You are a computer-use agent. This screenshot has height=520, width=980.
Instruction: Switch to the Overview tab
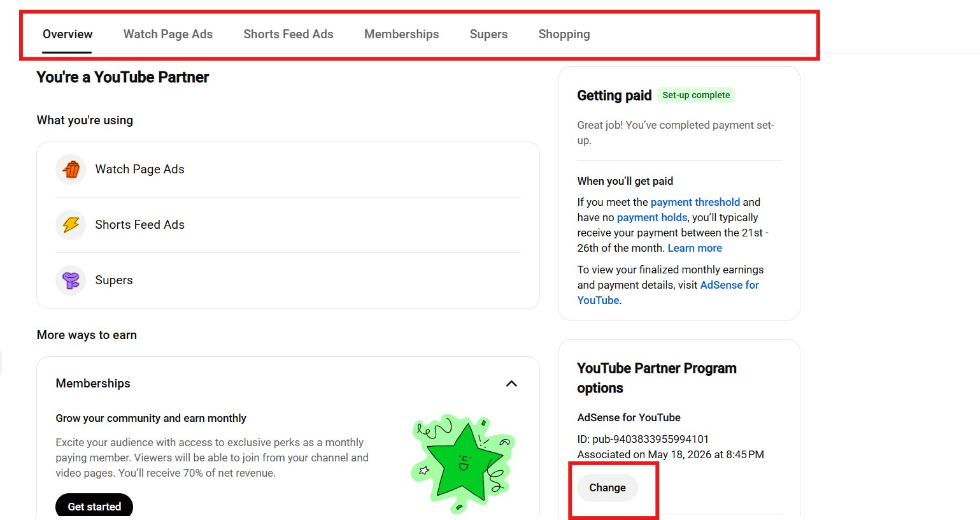(x=67, y=34)
